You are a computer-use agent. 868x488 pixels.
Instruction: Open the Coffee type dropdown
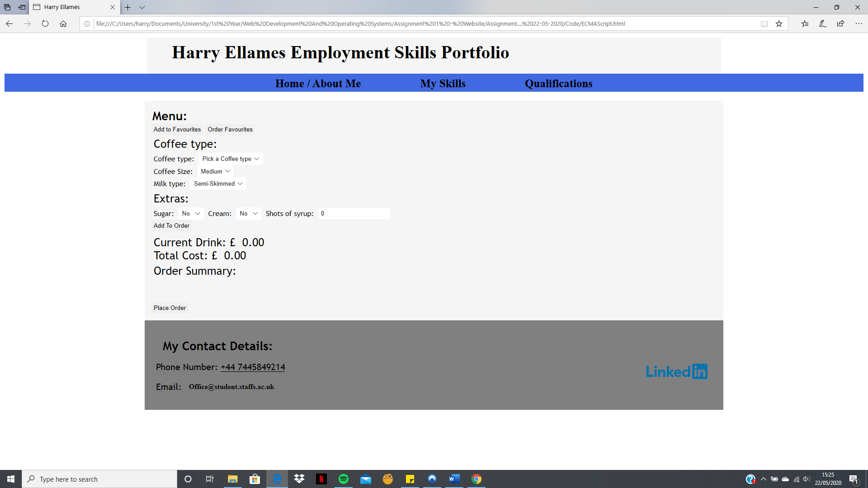click(231, 159)
